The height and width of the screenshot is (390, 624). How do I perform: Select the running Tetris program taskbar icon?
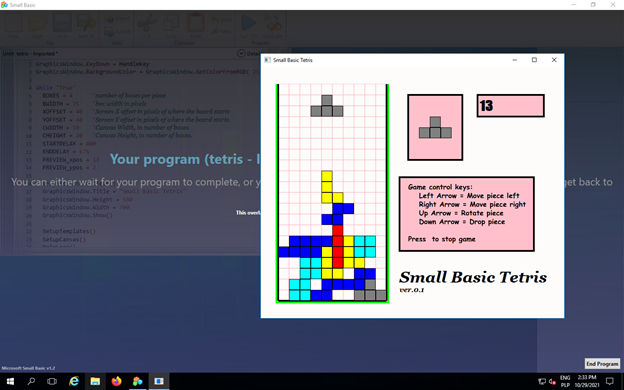tap(159, 381)
